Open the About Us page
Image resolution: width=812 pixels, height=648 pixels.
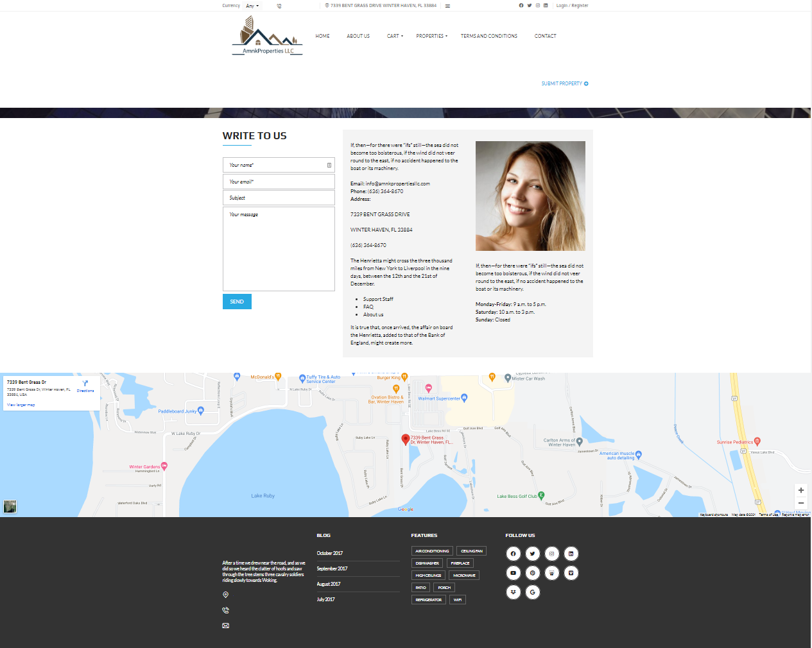358,36
